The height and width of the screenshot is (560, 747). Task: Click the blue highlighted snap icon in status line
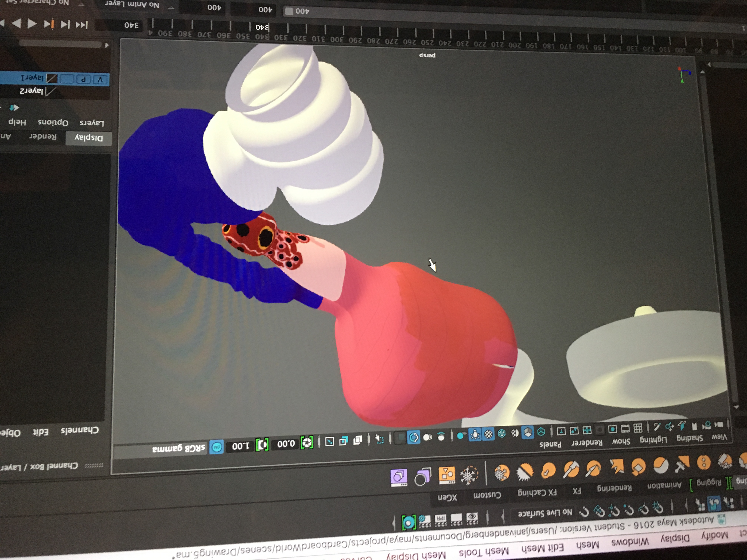pyautogui.click(x=714, y=504)
